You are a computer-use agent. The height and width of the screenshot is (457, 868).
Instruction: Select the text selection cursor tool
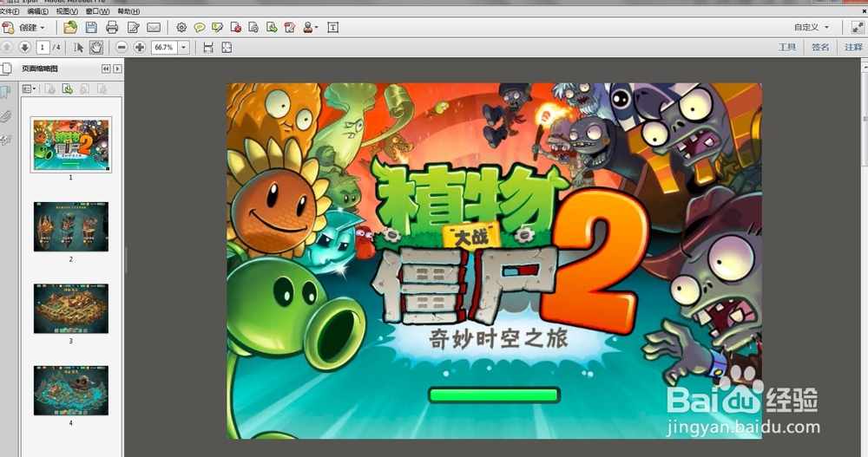point(78,47)
